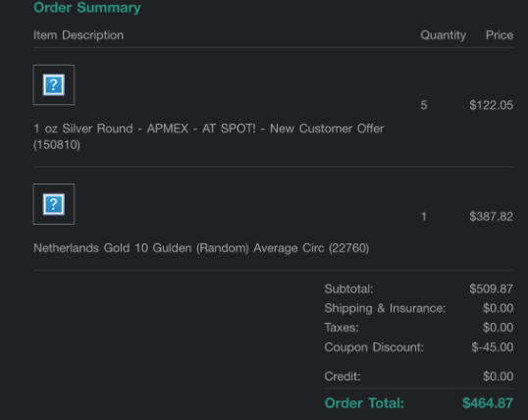Click the Order Summary heading
This screenshot has height=420, width=528.
(x=87, y=8)
